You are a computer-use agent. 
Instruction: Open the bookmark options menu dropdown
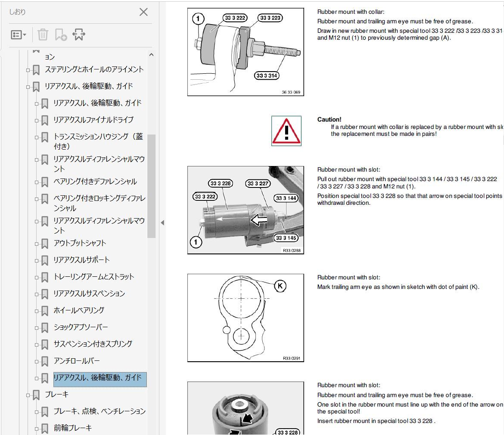coord(19,35)
